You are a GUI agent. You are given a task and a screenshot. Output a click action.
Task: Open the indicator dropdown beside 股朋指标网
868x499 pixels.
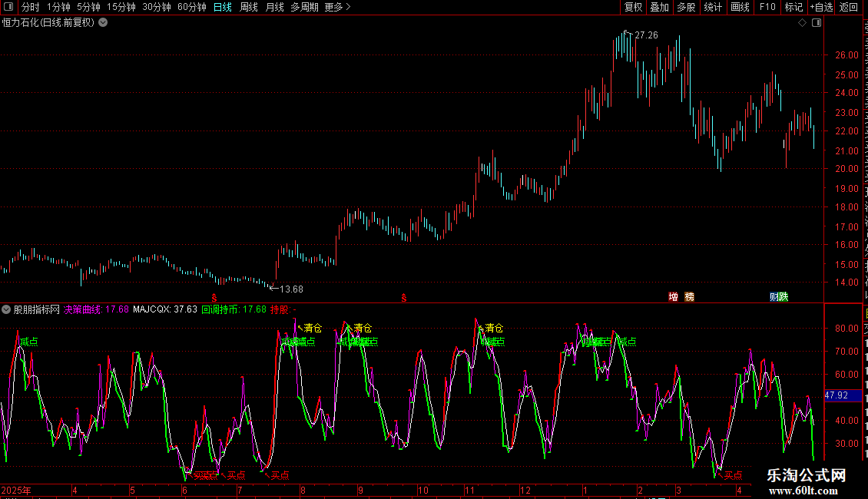tap(6, 309)
